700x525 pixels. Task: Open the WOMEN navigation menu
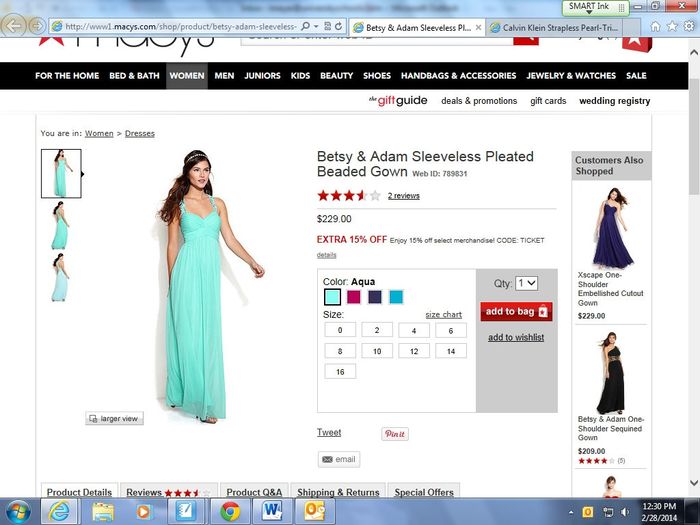pyautogui.click(x=187, y=75)
